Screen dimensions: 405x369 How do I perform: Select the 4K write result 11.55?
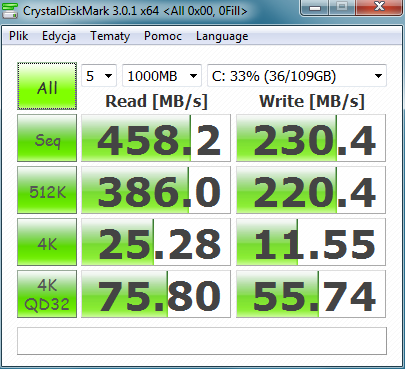pos(311,242)
